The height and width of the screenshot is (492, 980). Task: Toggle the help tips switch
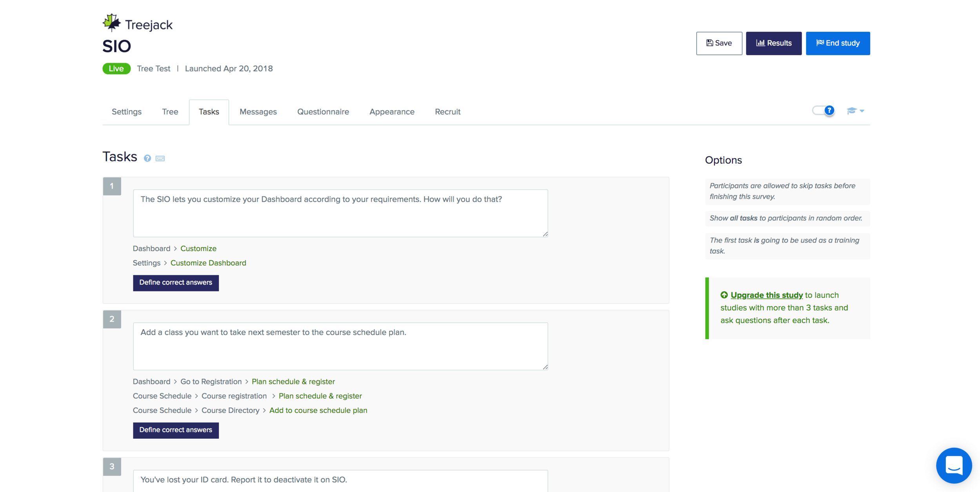coord(823,111)
